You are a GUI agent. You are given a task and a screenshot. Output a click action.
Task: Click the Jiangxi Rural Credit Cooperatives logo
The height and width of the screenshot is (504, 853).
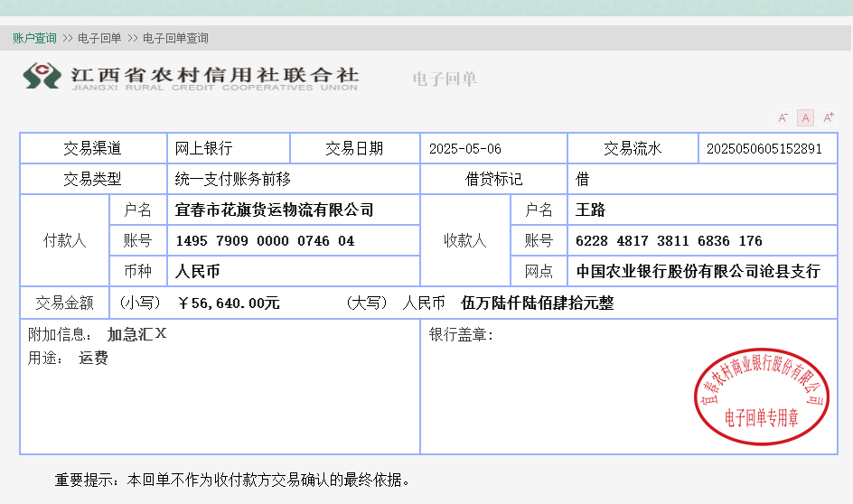coord(191,77)
